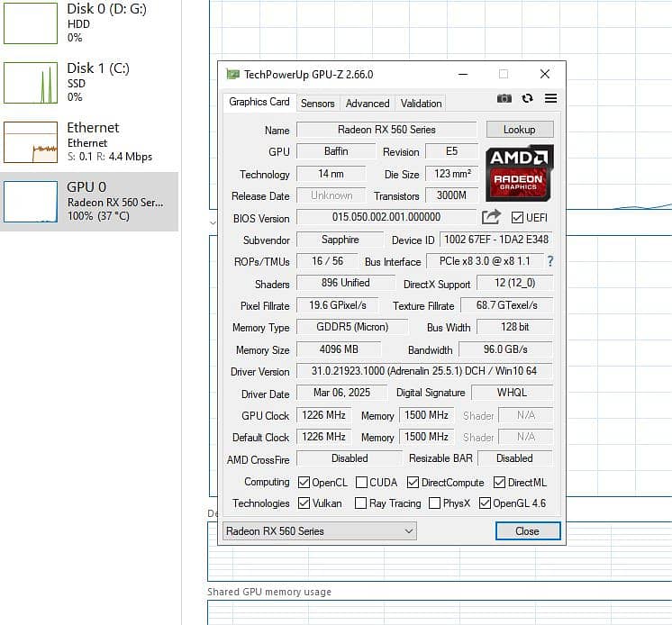Viewport: 672px width, 625px height.
Task: Toggle the Ray Tracing checkbox
Action: pos(361,503)
